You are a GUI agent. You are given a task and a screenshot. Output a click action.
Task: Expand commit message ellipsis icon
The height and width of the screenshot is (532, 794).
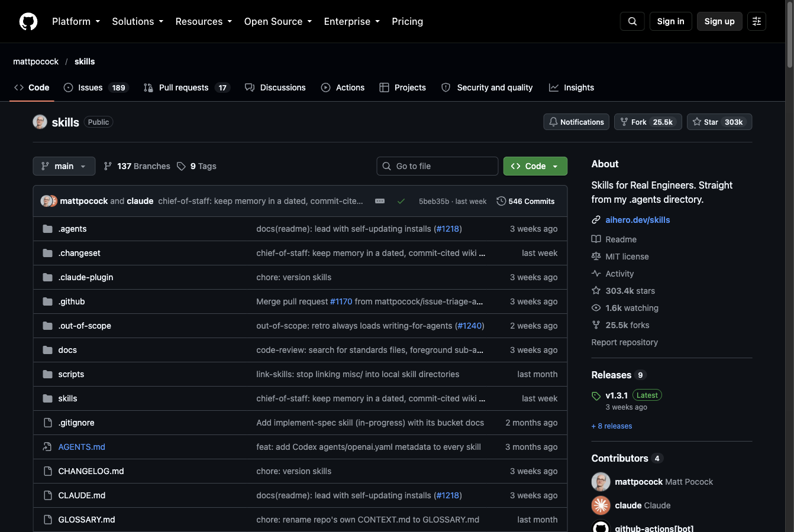pyautogui.click(x=380, y=201)
